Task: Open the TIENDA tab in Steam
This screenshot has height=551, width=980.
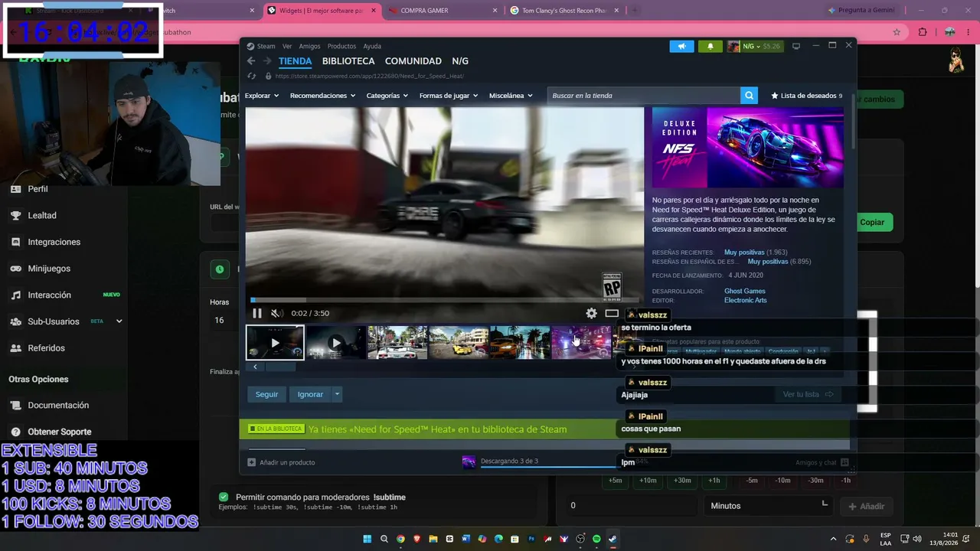Action: 295,61
